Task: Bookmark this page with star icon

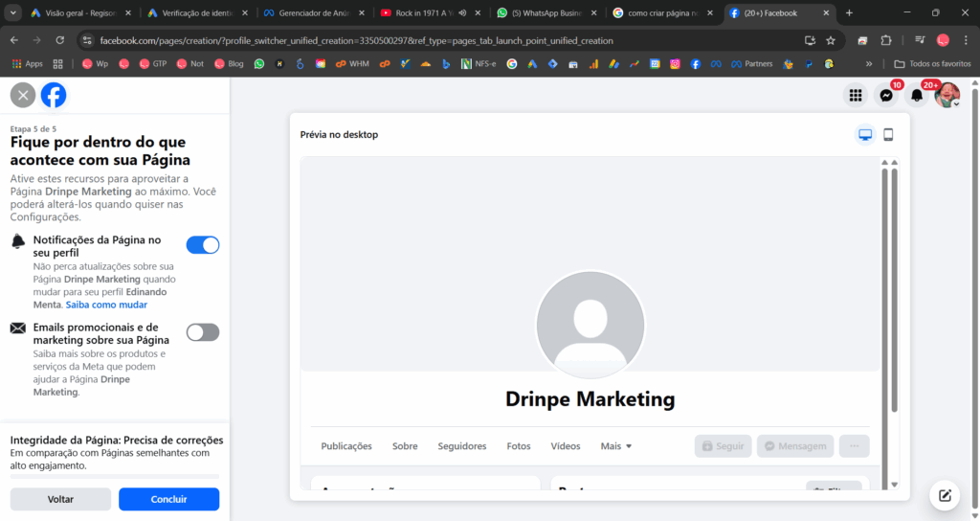Action: click(831, 40)
